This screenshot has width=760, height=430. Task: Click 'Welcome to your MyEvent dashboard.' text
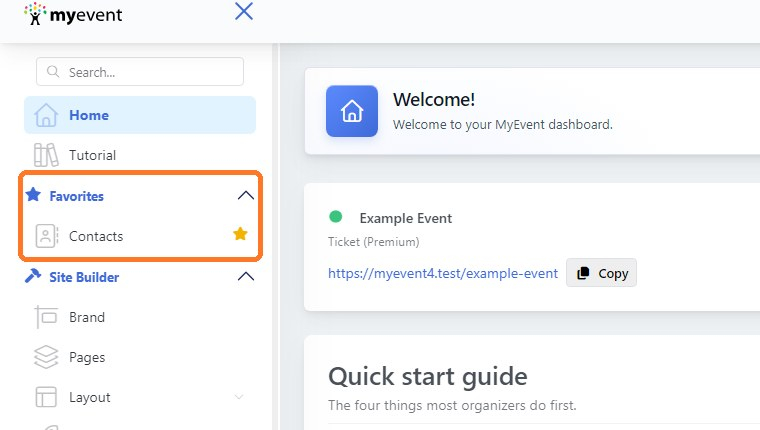tap(503, 125)
